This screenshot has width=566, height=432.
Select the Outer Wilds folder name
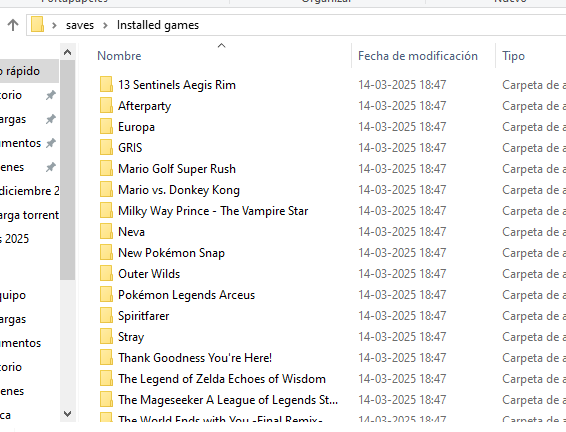pos(149,274)
